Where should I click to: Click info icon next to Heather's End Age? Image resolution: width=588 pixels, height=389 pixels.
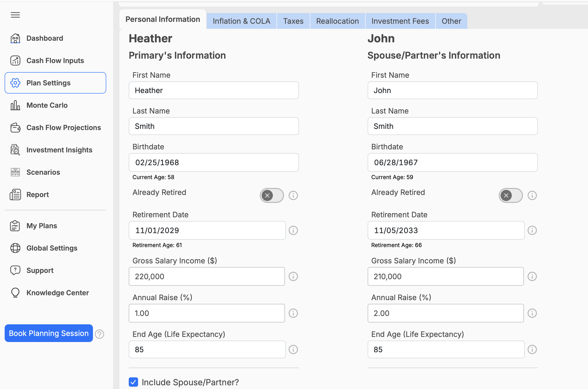(293, 349)
